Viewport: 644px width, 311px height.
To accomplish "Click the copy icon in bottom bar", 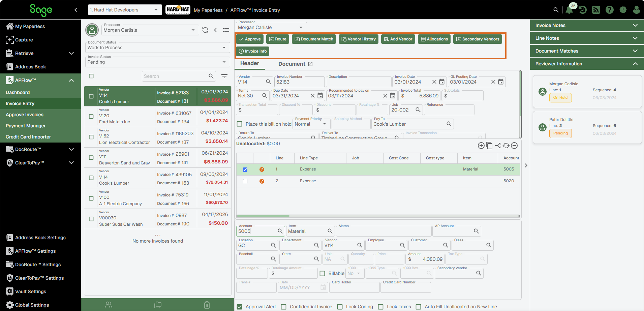I will [x=158, y=305].
